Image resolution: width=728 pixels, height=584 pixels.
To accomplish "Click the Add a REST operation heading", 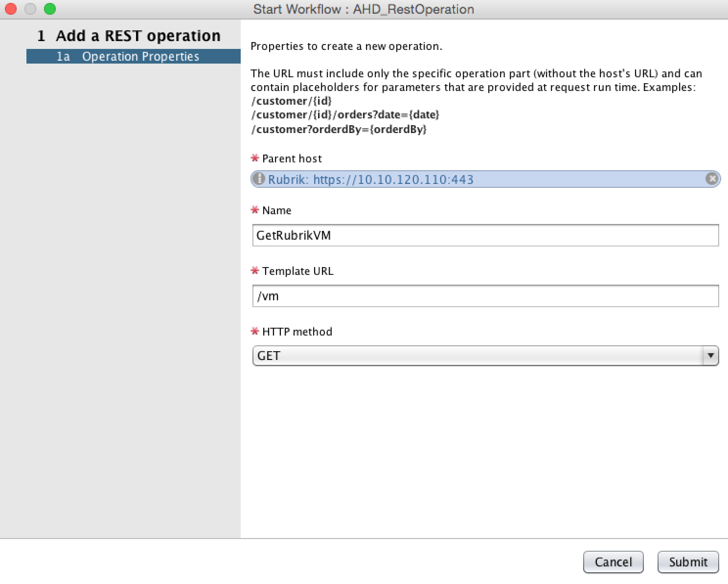I will pyautogui.click(x=138, y=36).
